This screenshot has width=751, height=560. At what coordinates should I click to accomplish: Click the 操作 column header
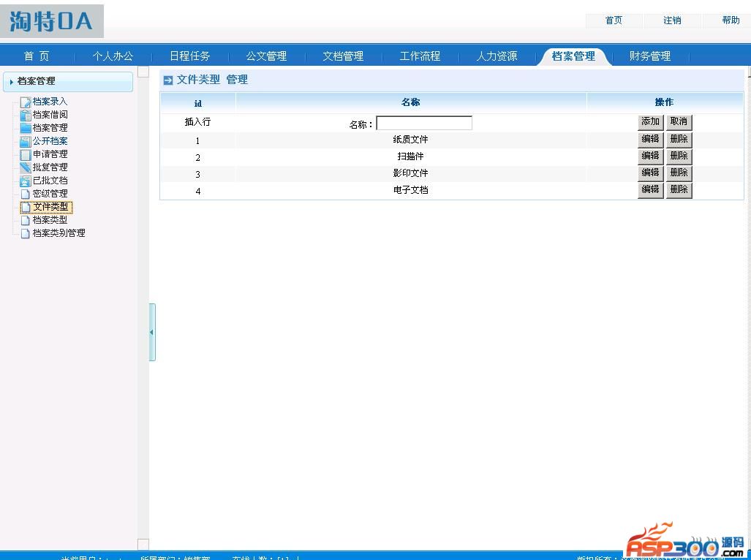pyautogui.click(x=664, y=102)
